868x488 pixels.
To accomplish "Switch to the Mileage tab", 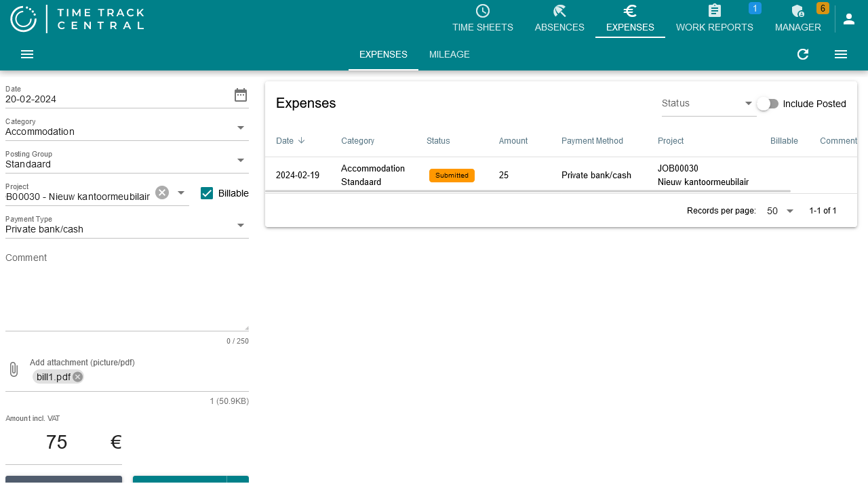I will click(x=450, y=54).
